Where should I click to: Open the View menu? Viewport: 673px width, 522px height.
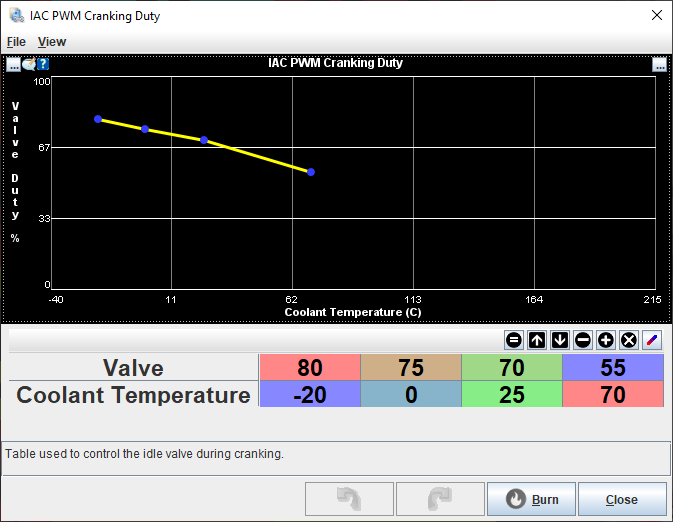tap(52, 42)
